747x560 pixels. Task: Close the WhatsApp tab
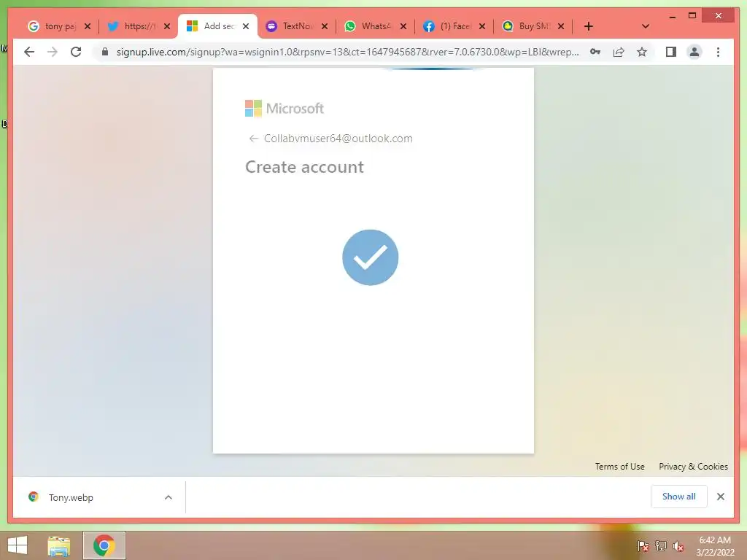pos(403,26)
